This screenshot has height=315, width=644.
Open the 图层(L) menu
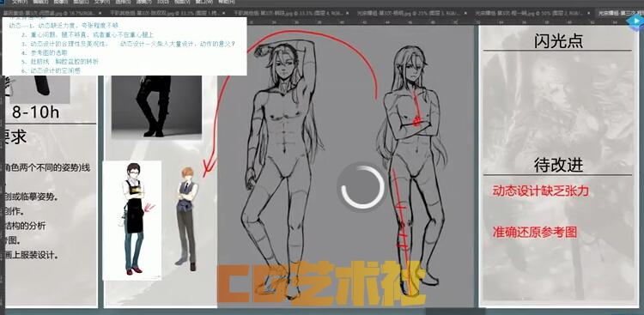click(81, 2)
